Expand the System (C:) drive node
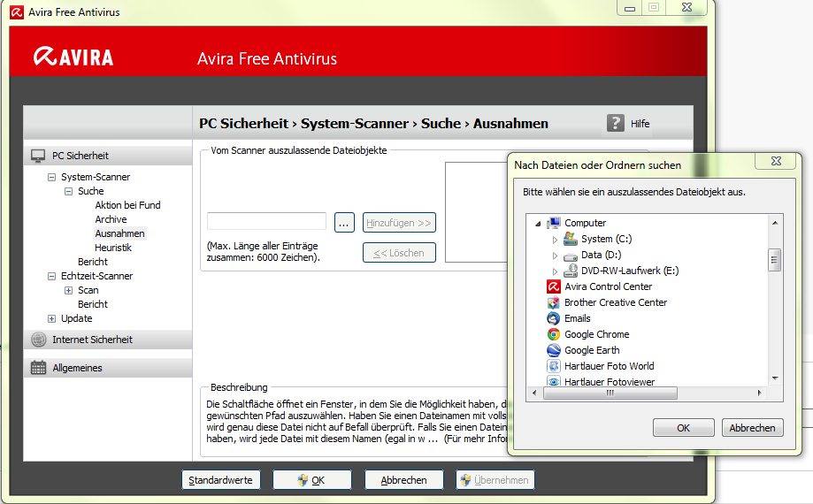The width and height of the screenshot is (813, 504). 555,240
